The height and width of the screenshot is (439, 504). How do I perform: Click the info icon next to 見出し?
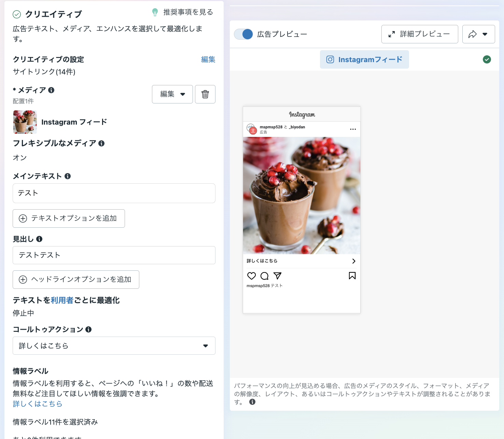(x=39, y=239)
